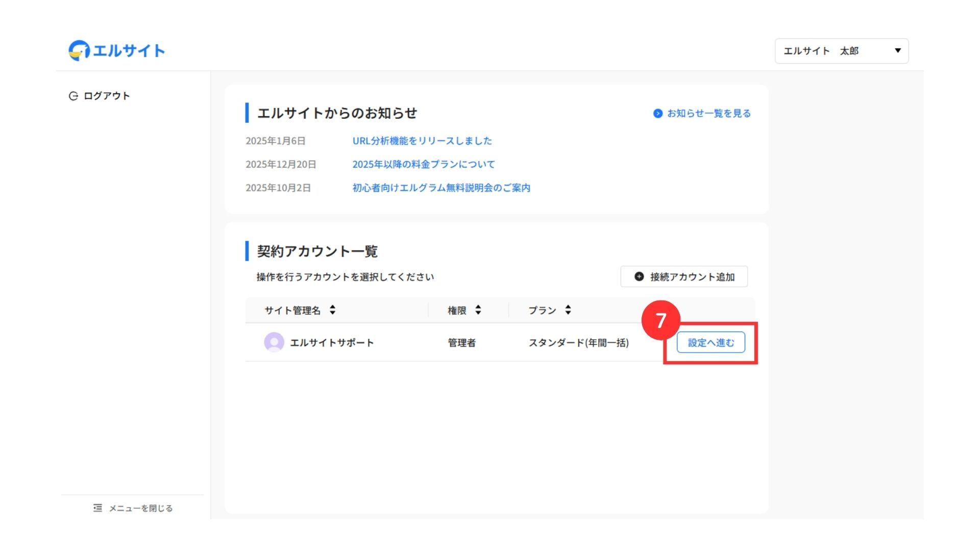
Task: Open 2025年以降の料金プランについて notice
Action: [x=424, y=164]
